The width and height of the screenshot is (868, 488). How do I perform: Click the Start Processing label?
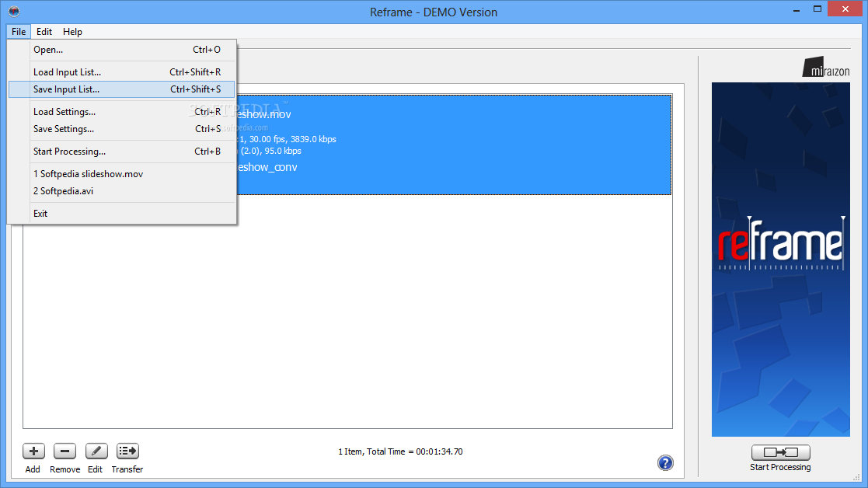coord(780,467)
